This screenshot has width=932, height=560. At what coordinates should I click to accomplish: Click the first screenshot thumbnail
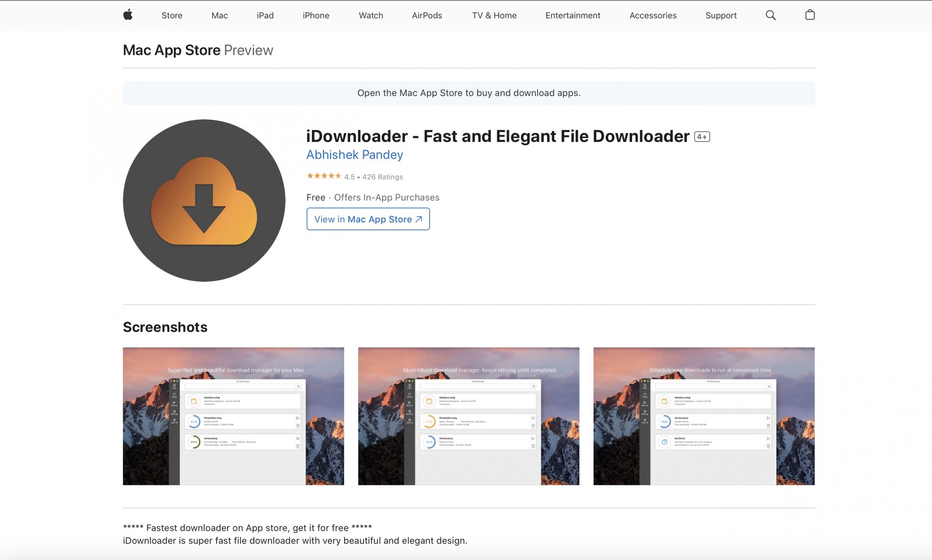(x=233, y=416)
